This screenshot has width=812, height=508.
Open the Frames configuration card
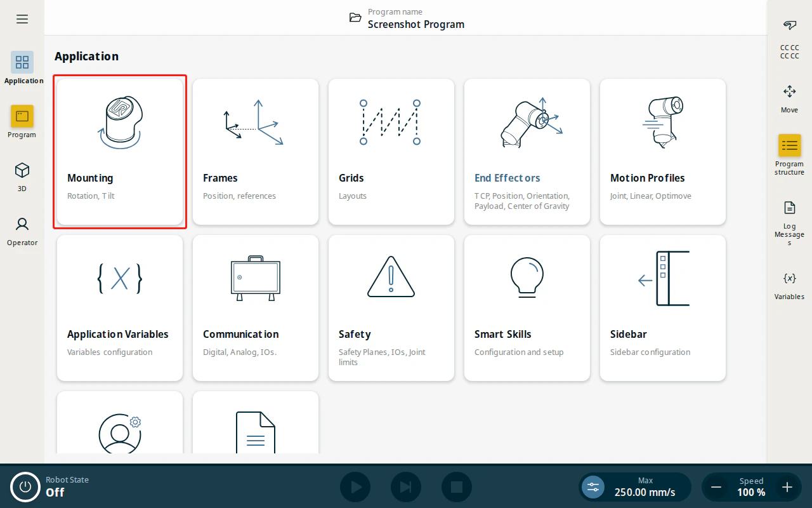click(256, 152)
